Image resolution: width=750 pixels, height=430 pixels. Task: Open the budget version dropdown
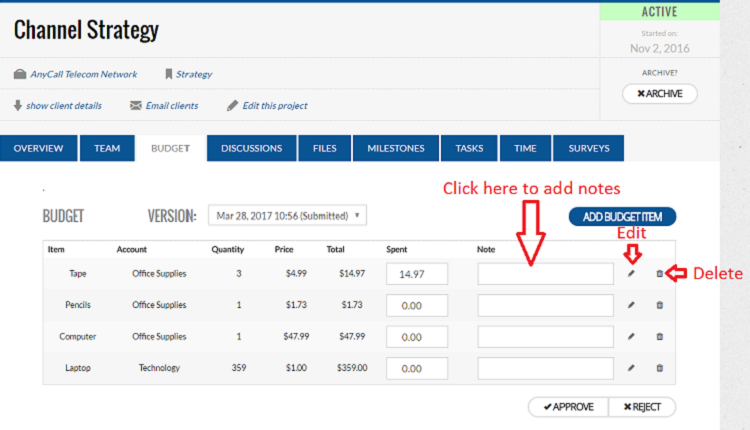(287, 215)
